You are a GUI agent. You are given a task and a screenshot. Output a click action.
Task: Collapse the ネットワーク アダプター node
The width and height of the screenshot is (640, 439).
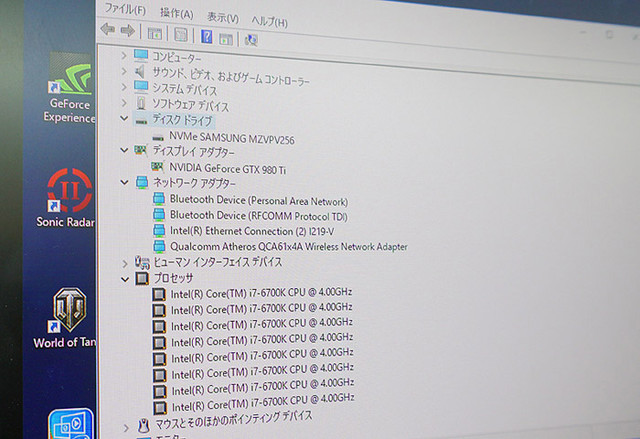tap(124, 182)
